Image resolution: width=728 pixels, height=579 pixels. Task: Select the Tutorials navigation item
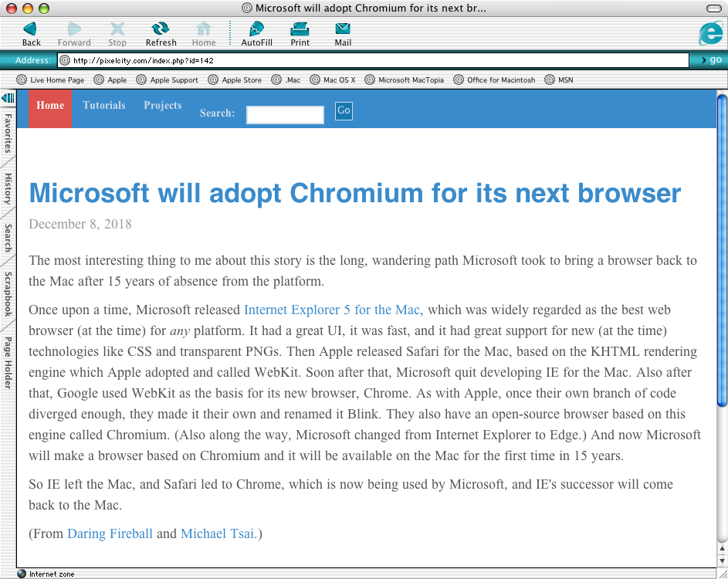coord(104,106)
